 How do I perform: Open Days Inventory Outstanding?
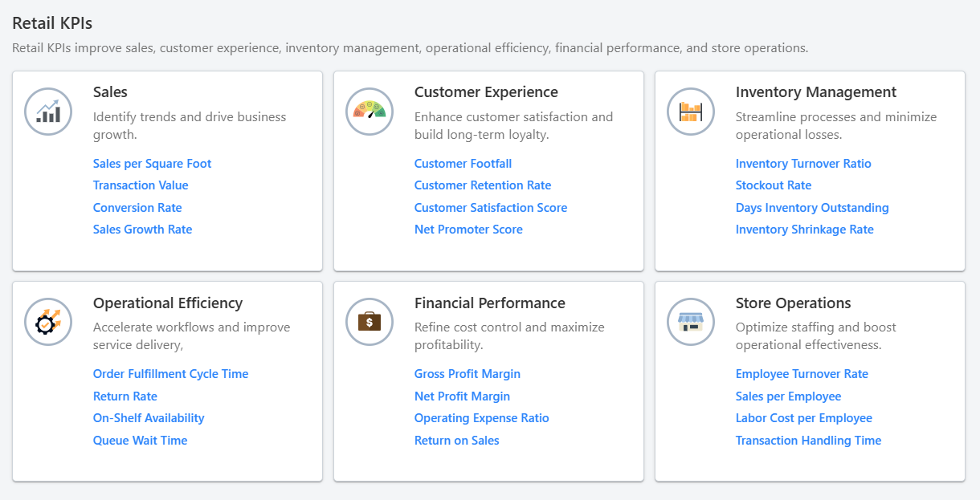pos(812,207)
